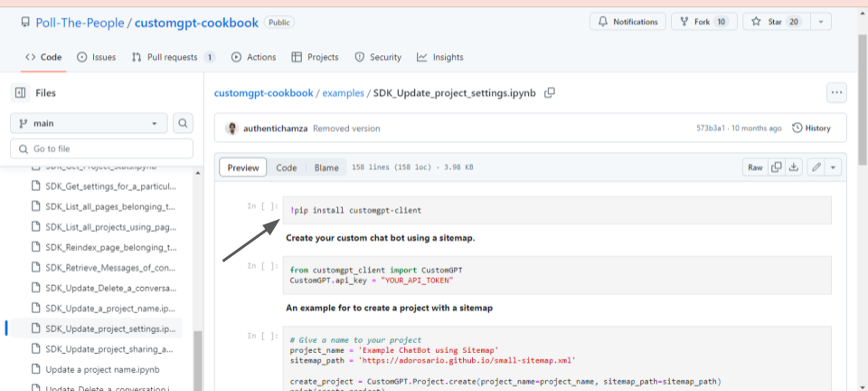Image resolution: width=868 pixels, height=391 pixels.
Task: Edit the file with the pencil icon
Action: pos(816,167)
